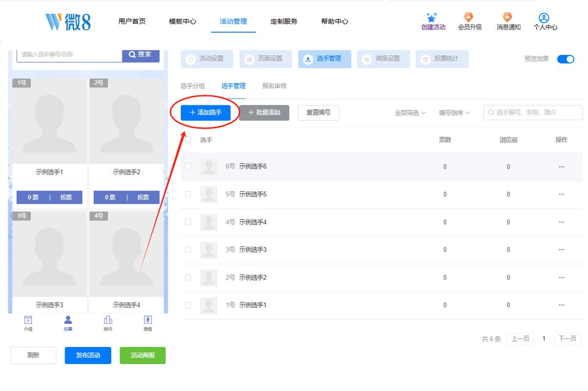The height and width of the screenshot is (391, 588).
Task: Click the 微8 logo
Action: click(x=68, y=22)
